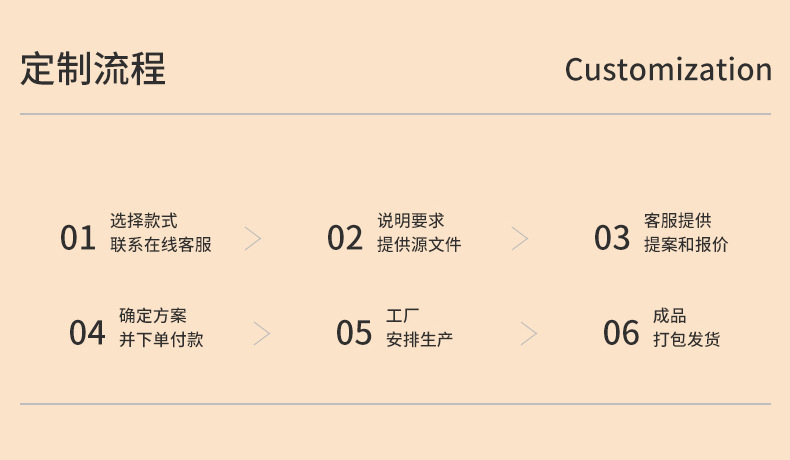Screen dimensions: 790x460
Task: Click the 安排生产 text
Action: [x=420, y=340]
